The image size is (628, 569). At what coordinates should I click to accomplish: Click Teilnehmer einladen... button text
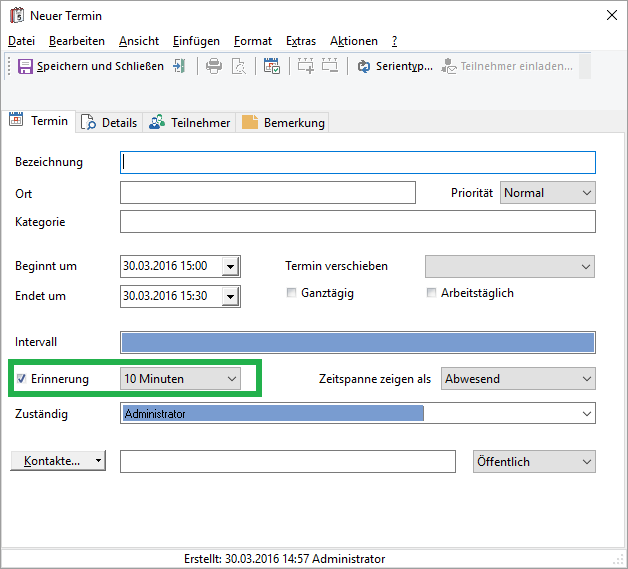click(x=517, y=66)
